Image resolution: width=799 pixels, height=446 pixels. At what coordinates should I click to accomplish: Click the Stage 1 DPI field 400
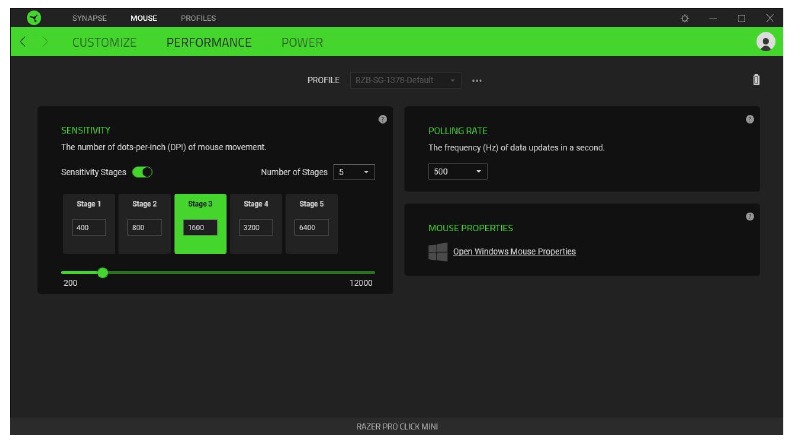[89, 227]
